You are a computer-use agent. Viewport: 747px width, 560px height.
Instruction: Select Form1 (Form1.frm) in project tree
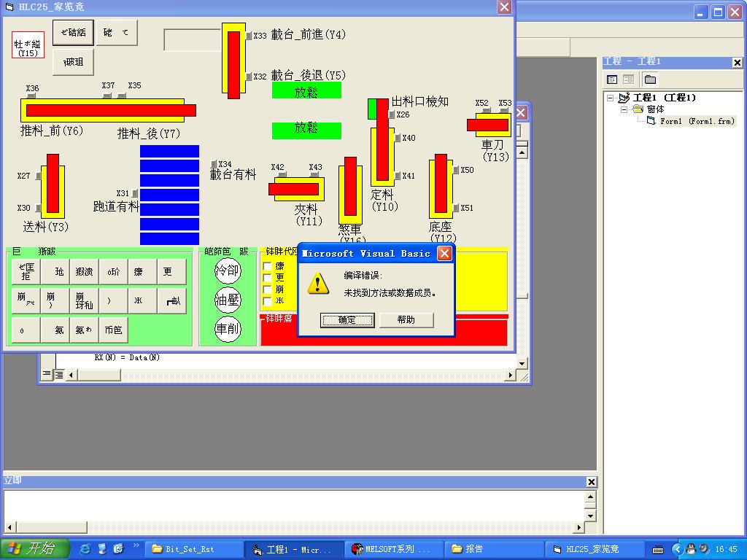[x=697, y=121]
